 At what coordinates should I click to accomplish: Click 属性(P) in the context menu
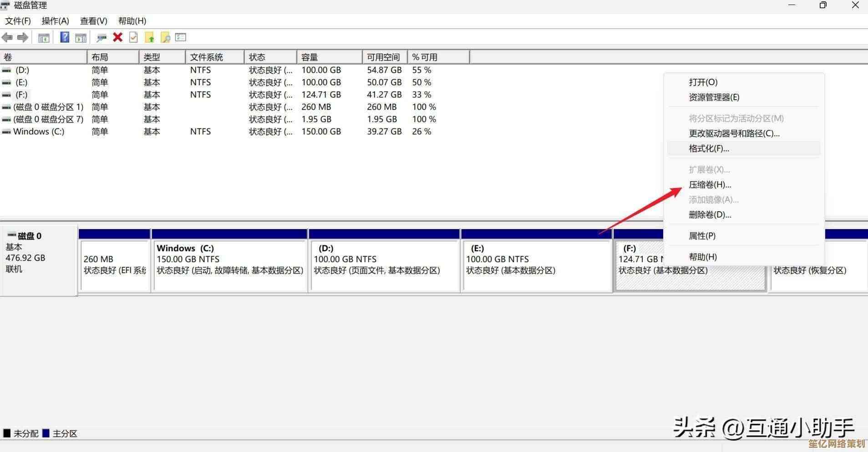coord(702,236)
